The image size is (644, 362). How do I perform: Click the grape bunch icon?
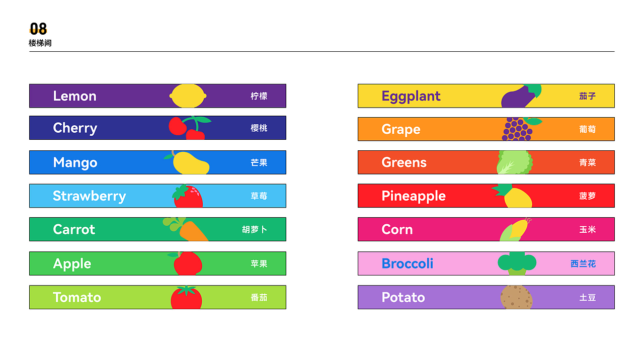pos(521,129)
